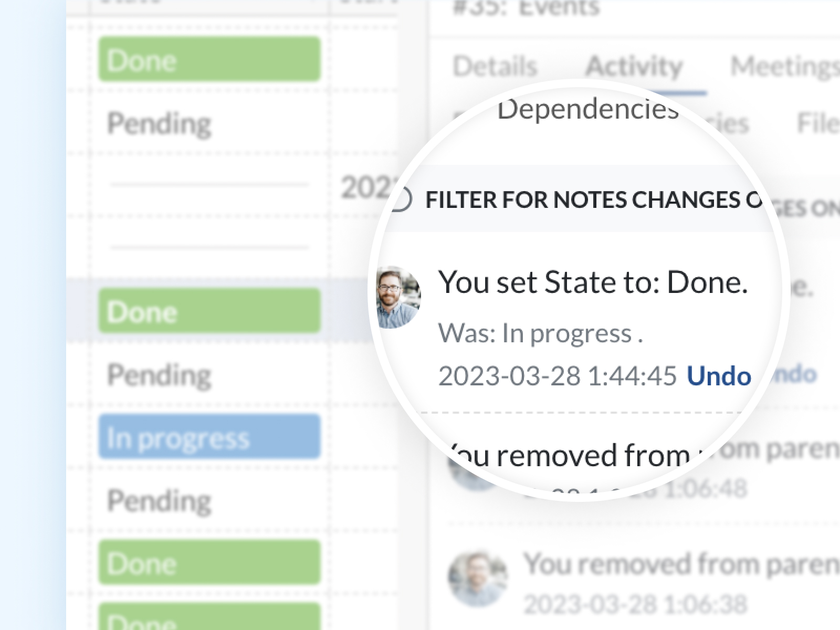Screen dimensions: 840x630
Task: Select the "You set State to: Done." activity entry
Action: [x=592, y=282]
